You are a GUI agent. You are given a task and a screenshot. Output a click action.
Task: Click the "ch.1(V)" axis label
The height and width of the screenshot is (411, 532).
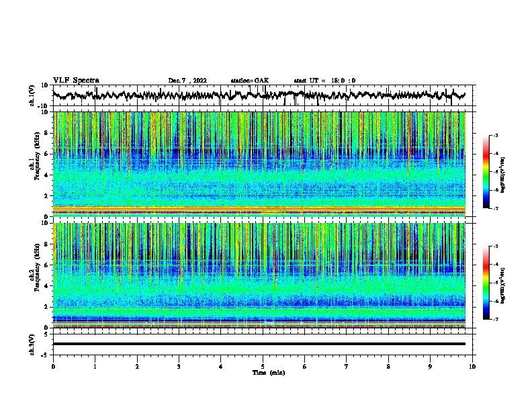pyautogui.click(x=32, y=95)
